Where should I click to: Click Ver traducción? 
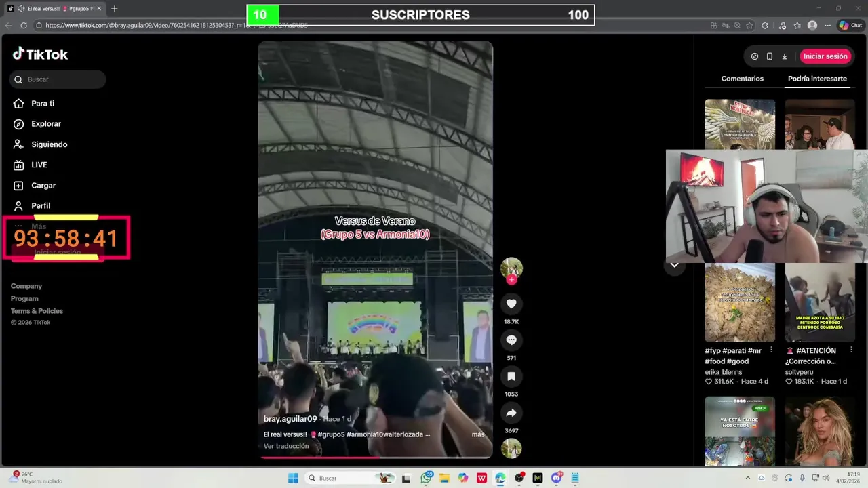tap(286, 446)
